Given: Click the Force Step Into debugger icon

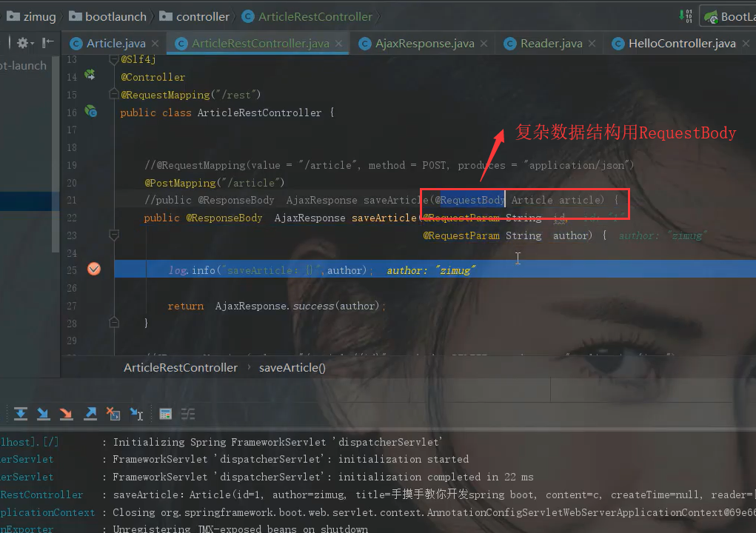Looking at the screenshot, I should coord(66,414).
